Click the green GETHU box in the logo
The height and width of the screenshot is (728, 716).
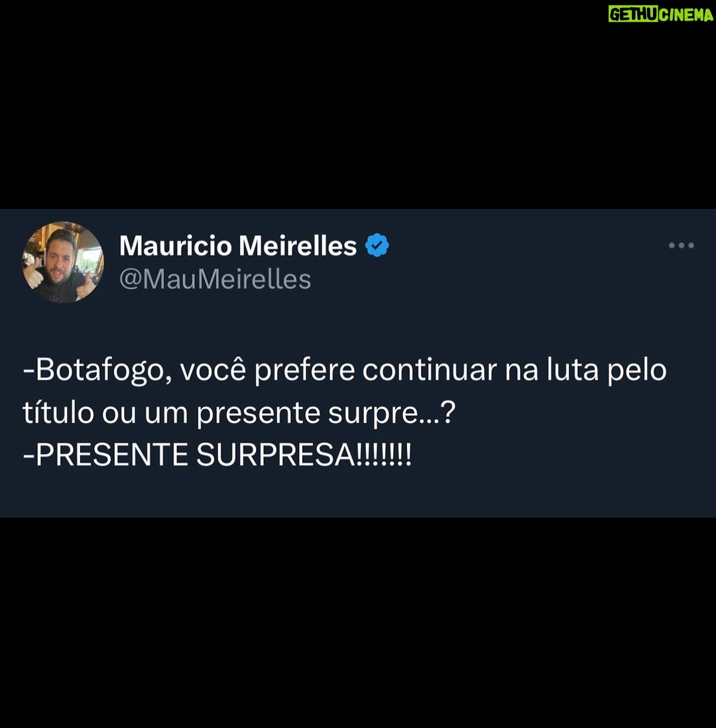coord(633,15)
